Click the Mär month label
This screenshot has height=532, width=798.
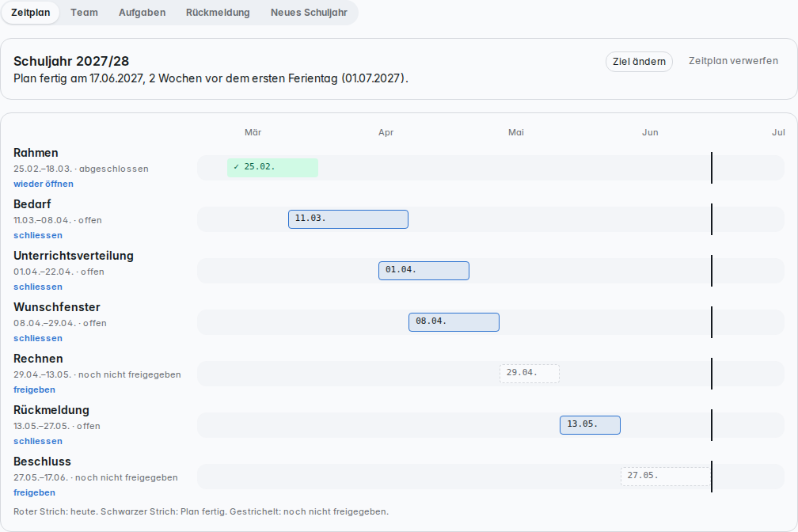tap(253, 132)
